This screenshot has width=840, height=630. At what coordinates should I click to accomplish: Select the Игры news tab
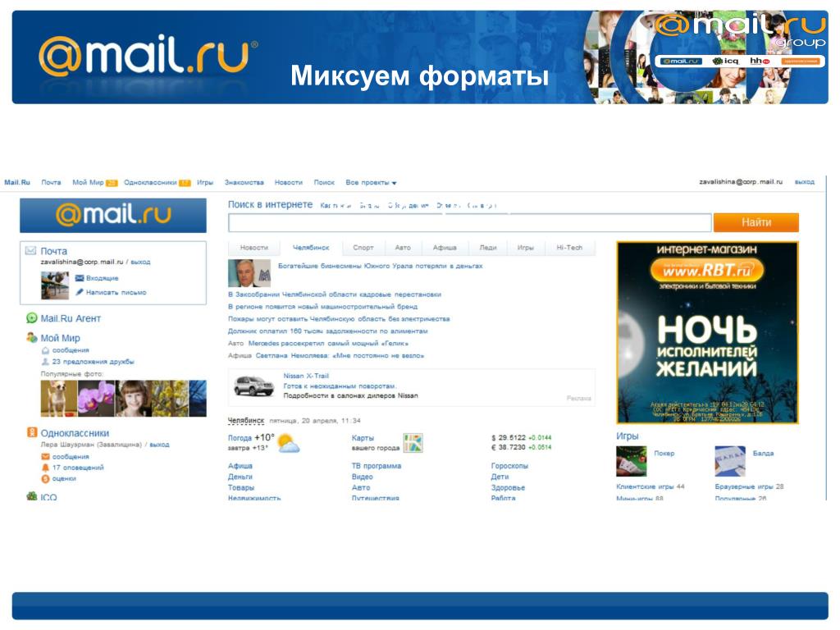tap(526, 248)
